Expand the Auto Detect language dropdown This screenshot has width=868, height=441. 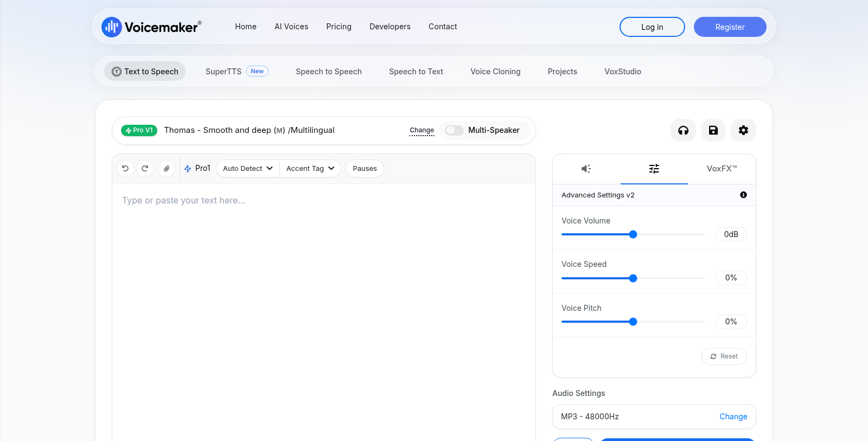click(248, 169)
